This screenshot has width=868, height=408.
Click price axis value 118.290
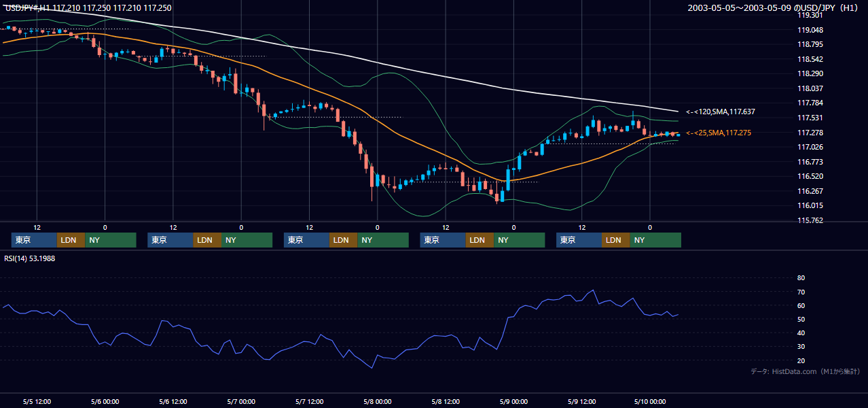coord(809,73)
